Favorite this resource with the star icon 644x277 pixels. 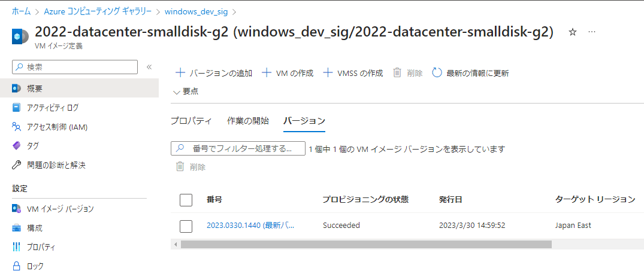(573, 32)
